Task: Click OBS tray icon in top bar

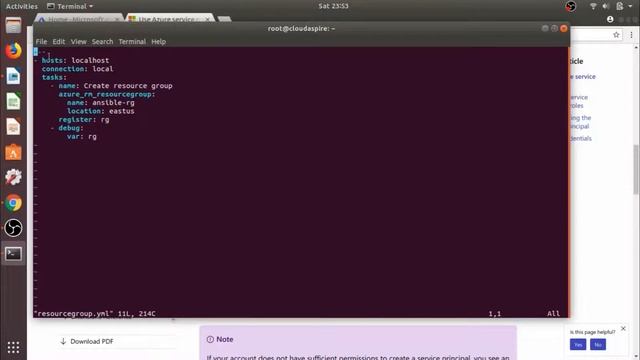Action: 571,6
